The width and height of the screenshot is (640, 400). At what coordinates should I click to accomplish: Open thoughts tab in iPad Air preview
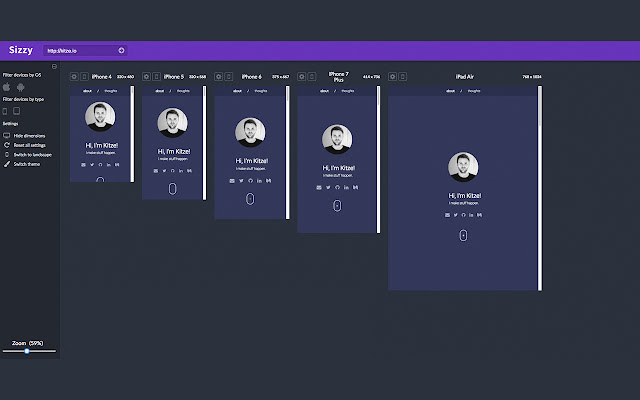[474, 91]
